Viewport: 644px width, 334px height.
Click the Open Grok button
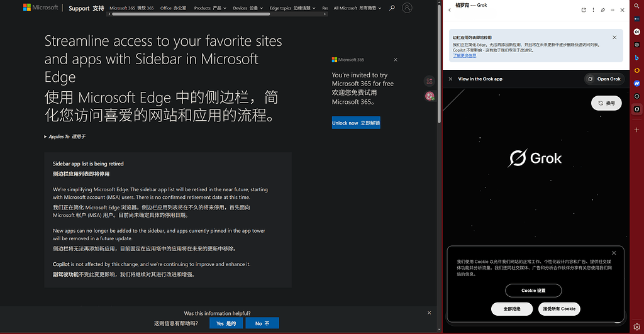pos(604,79)
